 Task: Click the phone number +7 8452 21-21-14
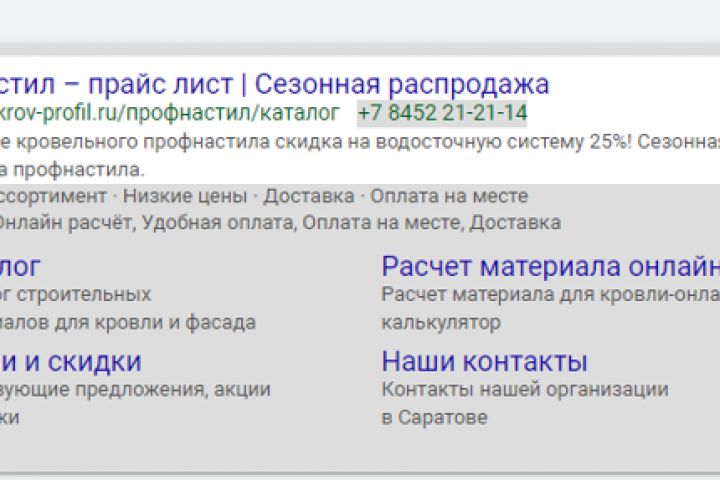coord(442,113)
